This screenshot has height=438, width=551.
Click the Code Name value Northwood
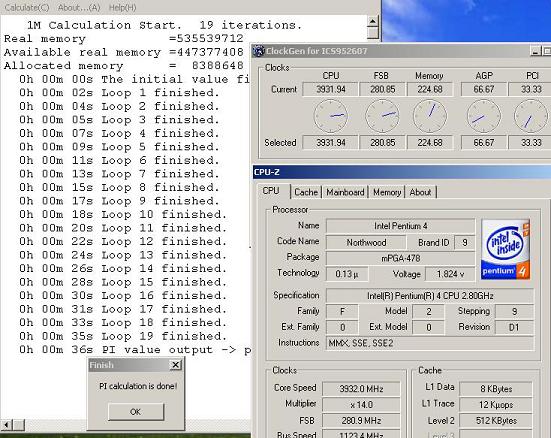366,243
